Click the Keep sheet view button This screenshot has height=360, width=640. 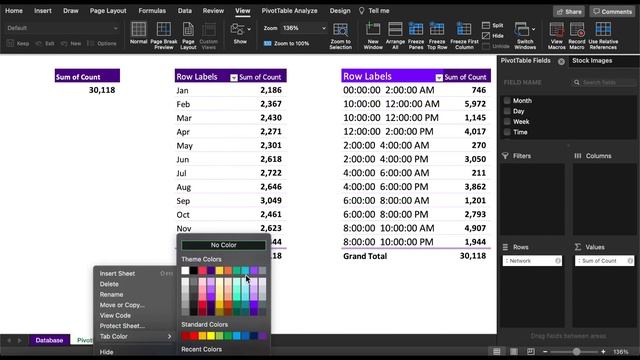pos(18,43)
